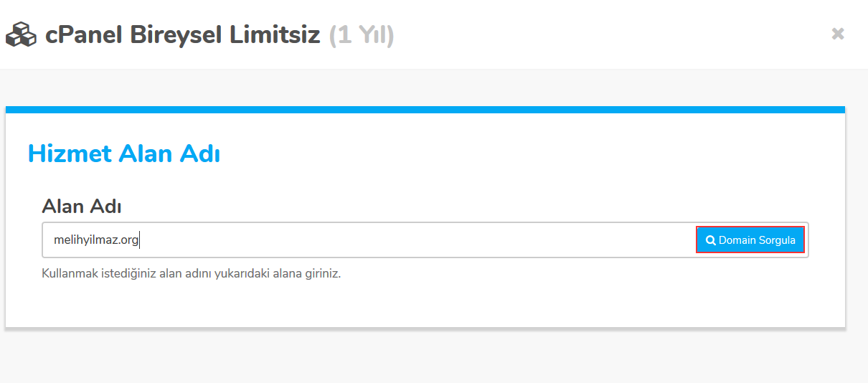Click the cPanel Bireysel Limitsiz title
This screenshot has height=383, width=868.
tap(182, 34)
